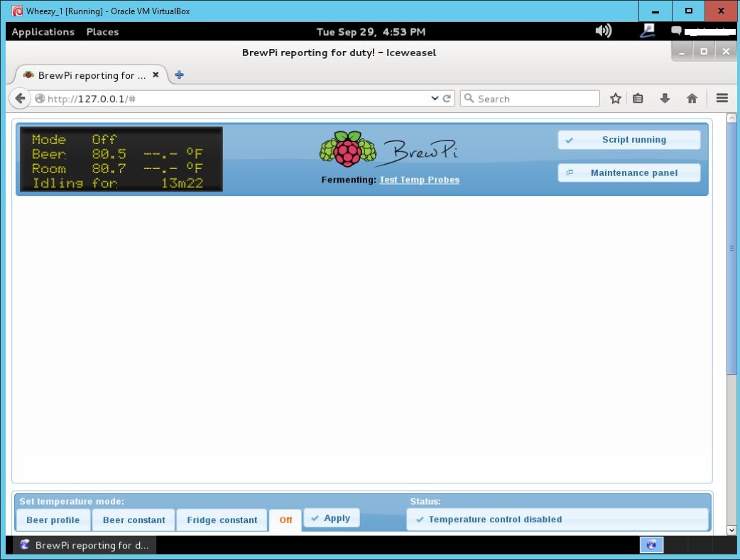Click the VirtualBox title bar app icon

(x=17, y=11)
